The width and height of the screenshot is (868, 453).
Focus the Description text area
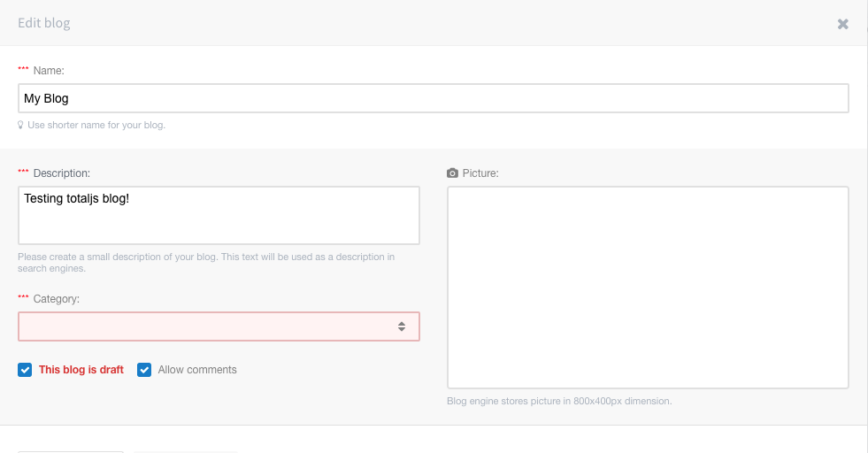pos(219,215)
